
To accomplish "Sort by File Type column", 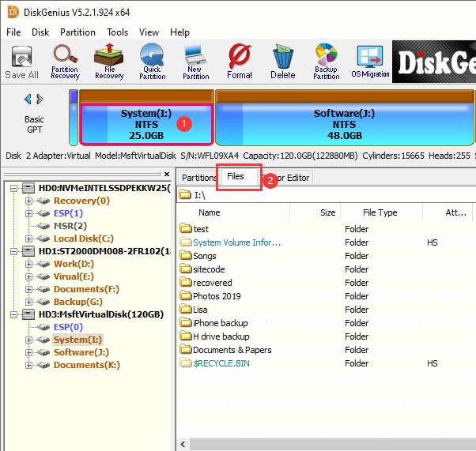I will (x=381, y=212).
